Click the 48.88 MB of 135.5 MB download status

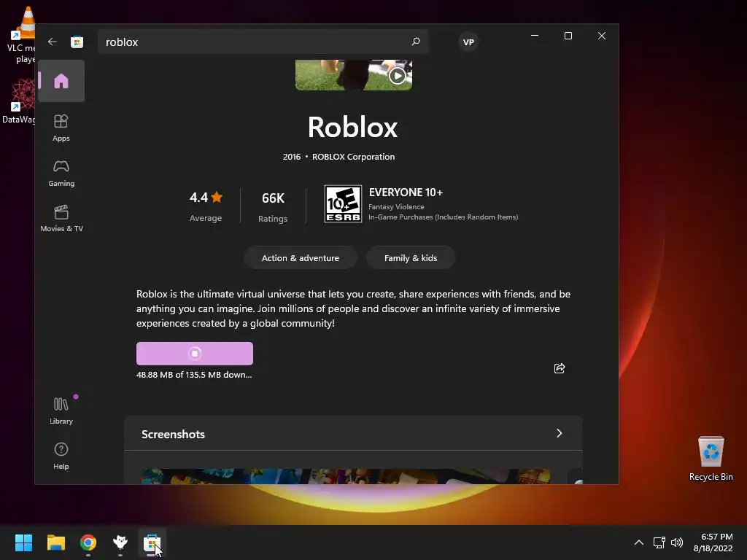194,375
